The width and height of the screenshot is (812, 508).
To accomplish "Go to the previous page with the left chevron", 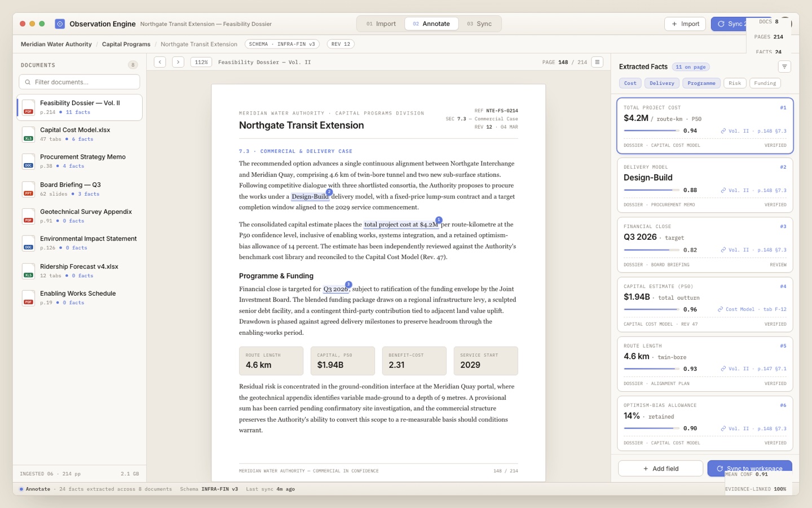I will [x=160, y=62].
